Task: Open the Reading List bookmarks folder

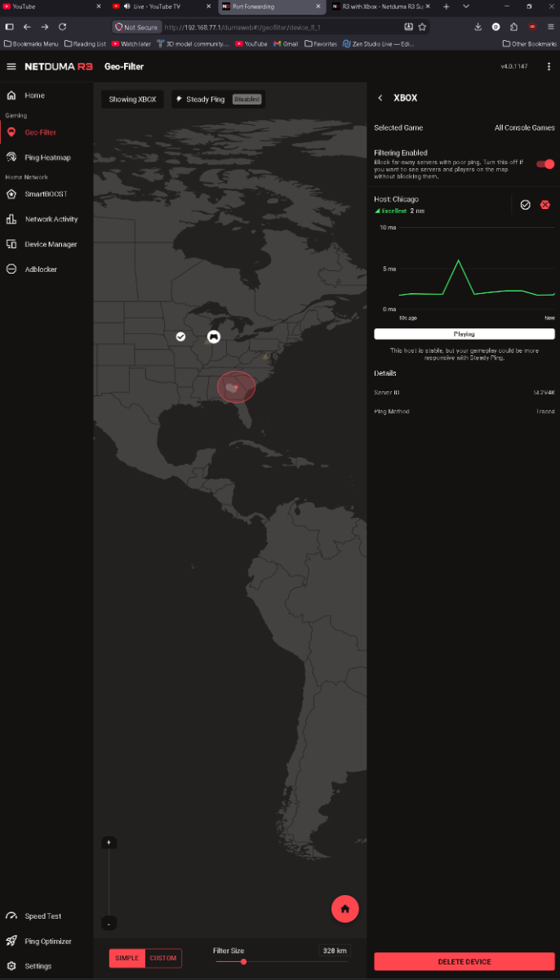Action: coord(85,44)
